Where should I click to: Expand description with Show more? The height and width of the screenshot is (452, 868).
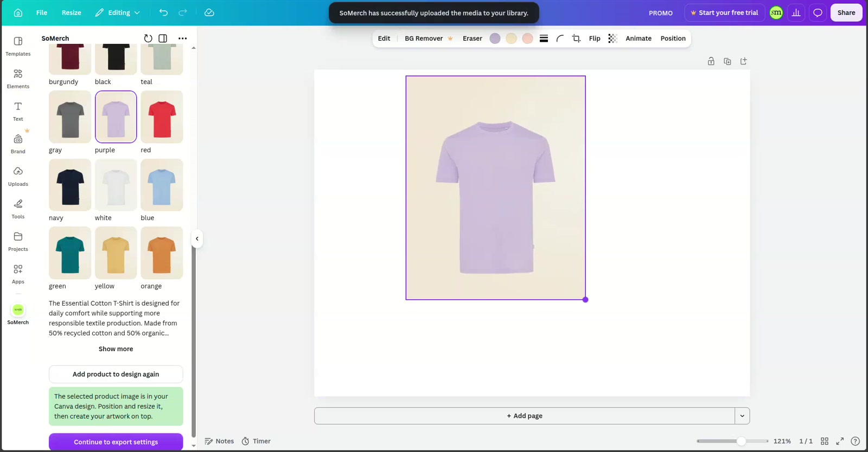click(116, 349)
